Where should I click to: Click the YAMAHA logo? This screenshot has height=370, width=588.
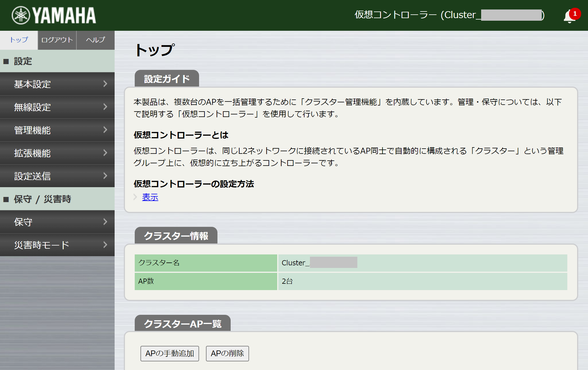(x=53, y=15)
